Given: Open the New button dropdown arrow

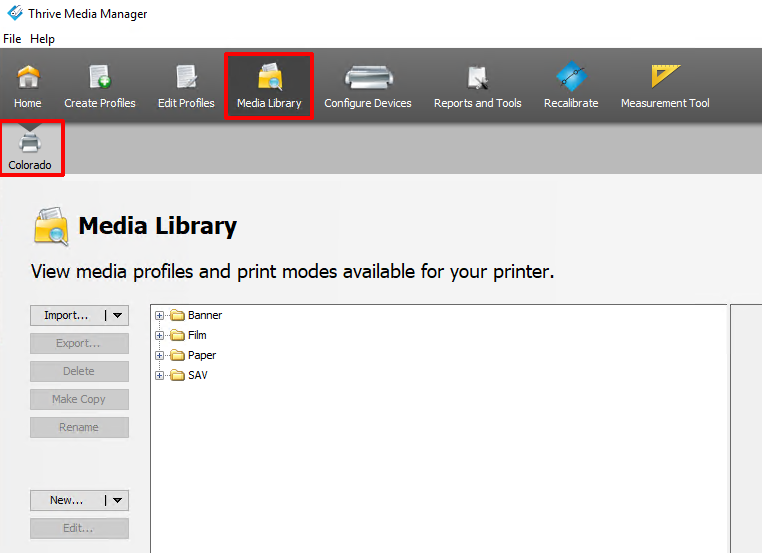Looking at the screenshot, I should (118, 500).
